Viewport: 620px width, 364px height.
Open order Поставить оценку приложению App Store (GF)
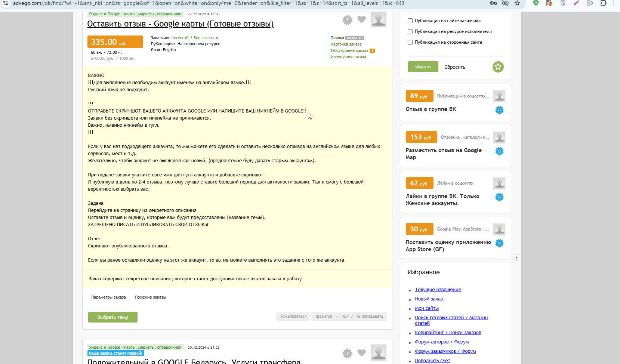click(448, 246)
